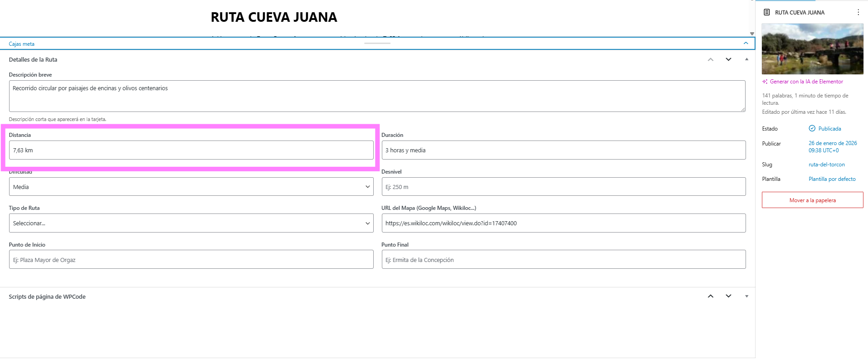868x359 pixels.
Task: Move Detalles de la Ruta box up
Action: click(711, 60)
